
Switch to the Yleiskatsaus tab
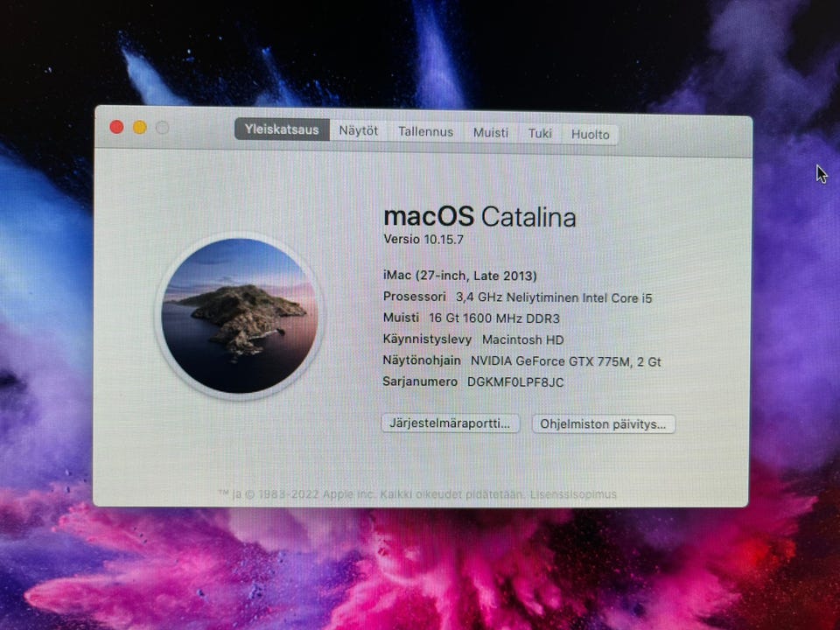point(282,129)
